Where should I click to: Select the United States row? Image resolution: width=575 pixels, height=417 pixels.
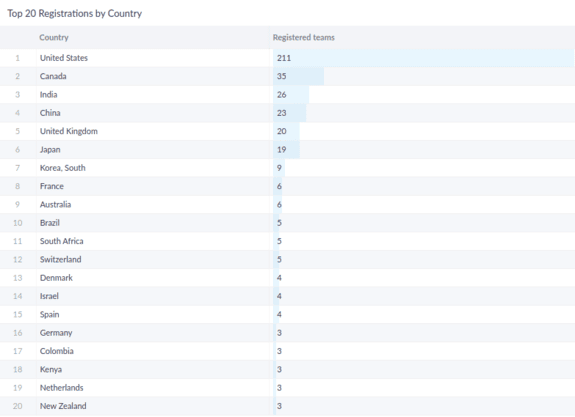coord(288,58)
